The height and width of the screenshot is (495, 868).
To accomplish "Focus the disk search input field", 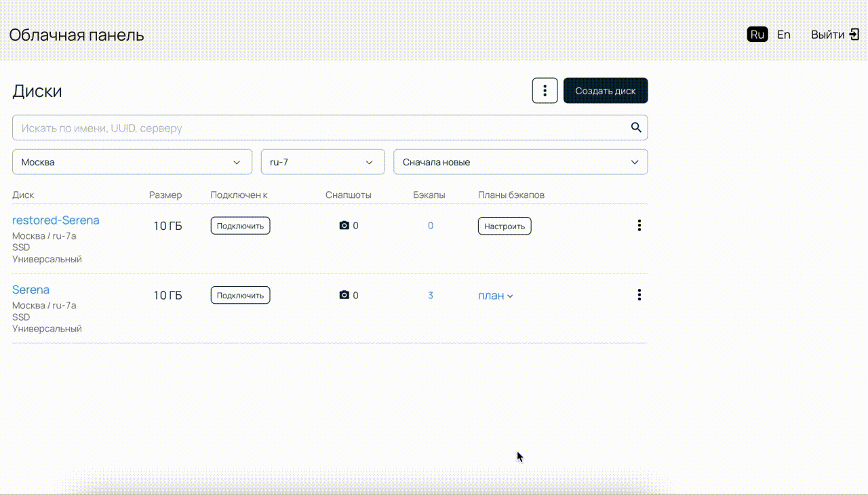I will (319, 127).
